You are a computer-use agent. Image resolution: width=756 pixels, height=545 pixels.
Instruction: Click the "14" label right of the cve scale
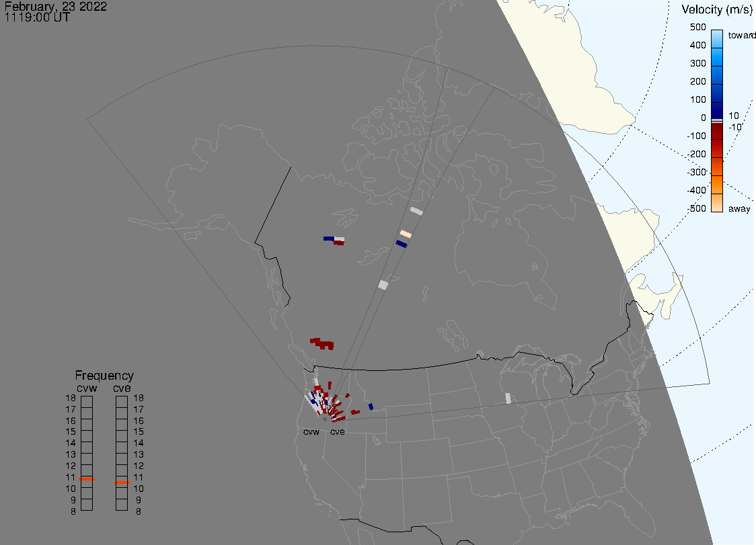(139, 444)
